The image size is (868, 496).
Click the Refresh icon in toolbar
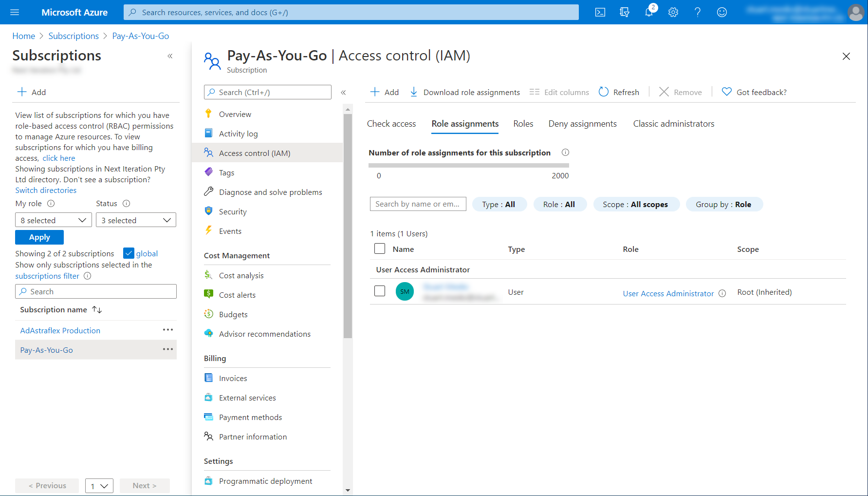click(604, 92)
